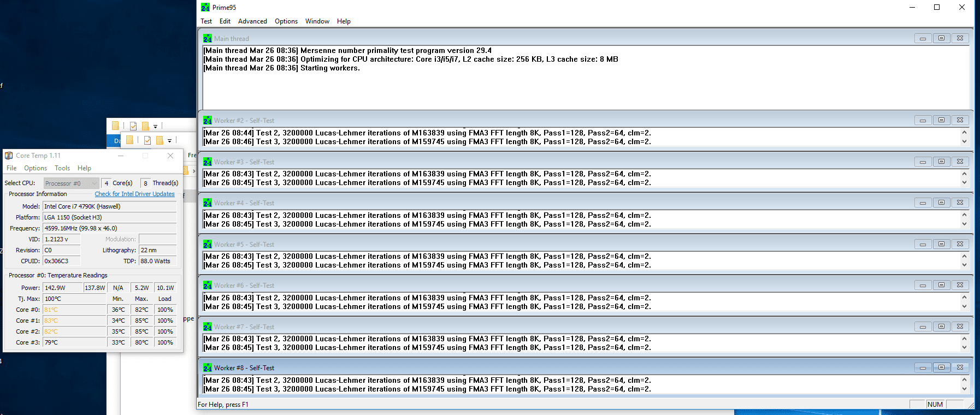Click the VID value 1.2123 v
The width and height of the screenshot is (980, 415).
(x=62, y=239)
